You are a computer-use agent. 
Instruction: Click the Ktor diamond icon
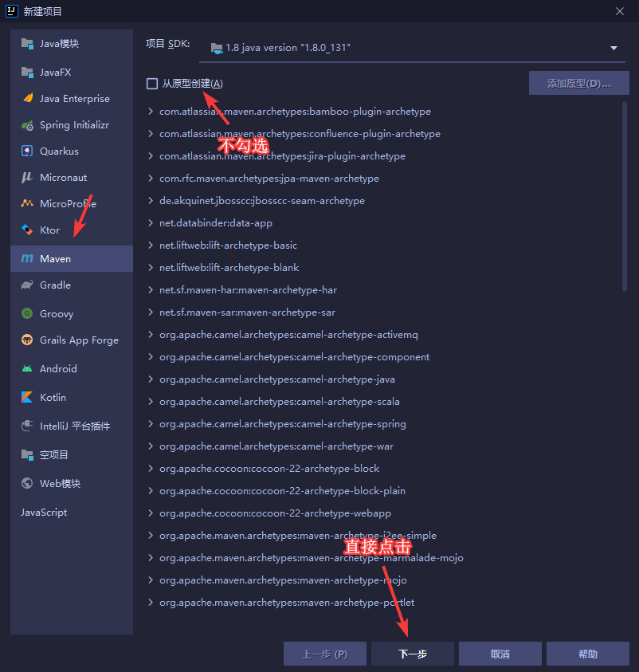tap(27, 230)
